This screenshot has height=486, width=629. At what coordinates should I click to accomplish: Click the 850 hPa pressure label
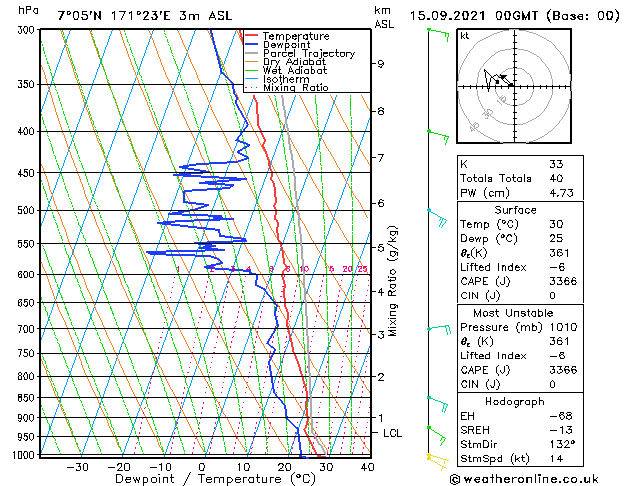tap(28, 398)
